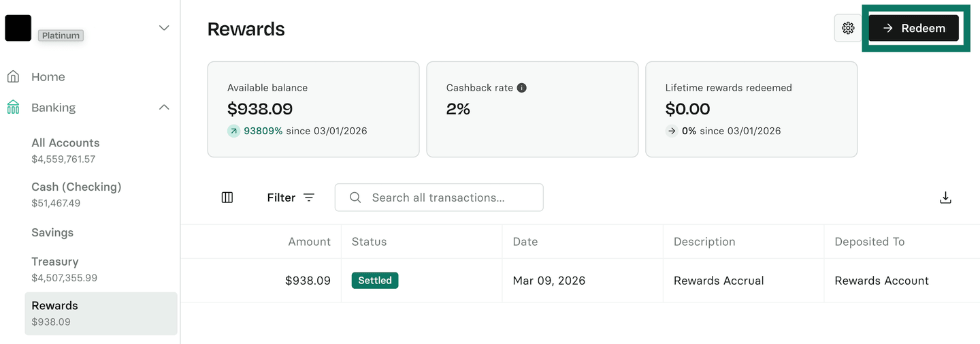Click the Banking building icon
This screenshot has width=980, height=344.
tap(13, 108)
